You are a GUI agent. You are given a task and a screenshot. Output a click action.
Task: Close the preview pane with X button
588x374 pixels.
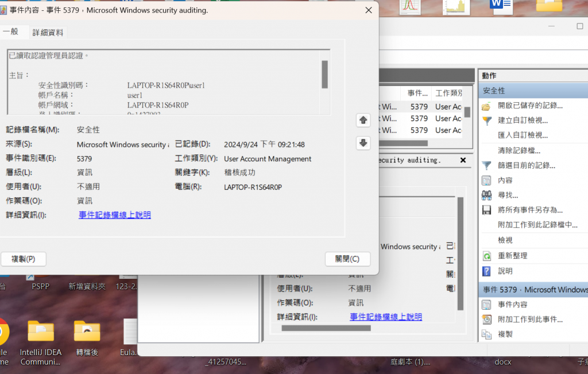pos(463,160)
